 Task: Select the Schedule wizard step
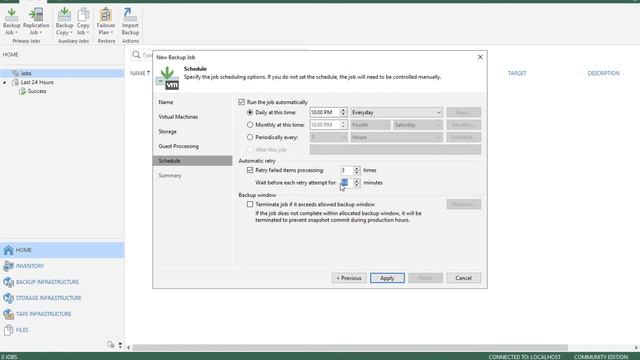[x=193, y=161]
